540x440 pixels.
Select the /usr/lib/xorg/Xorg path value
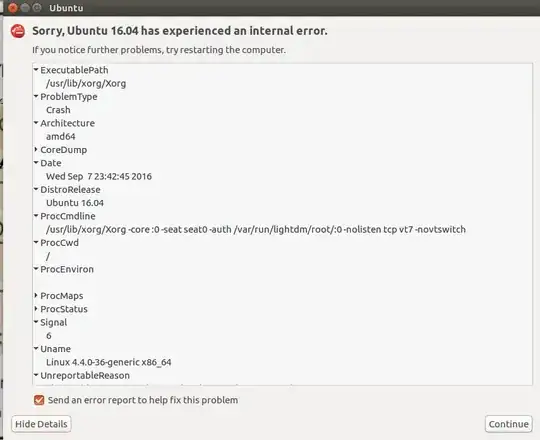pos(86,83)
